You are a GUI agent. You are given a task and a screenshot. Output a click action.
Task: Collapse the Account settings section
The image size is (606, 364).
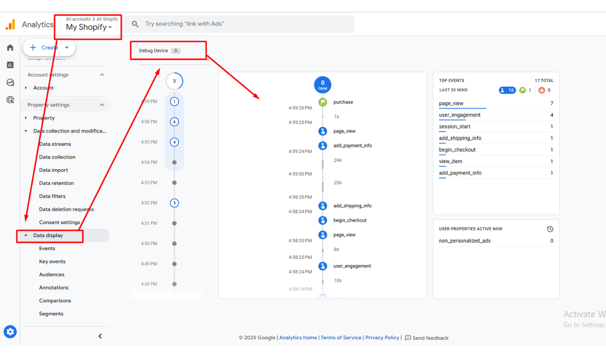[102, 75]
